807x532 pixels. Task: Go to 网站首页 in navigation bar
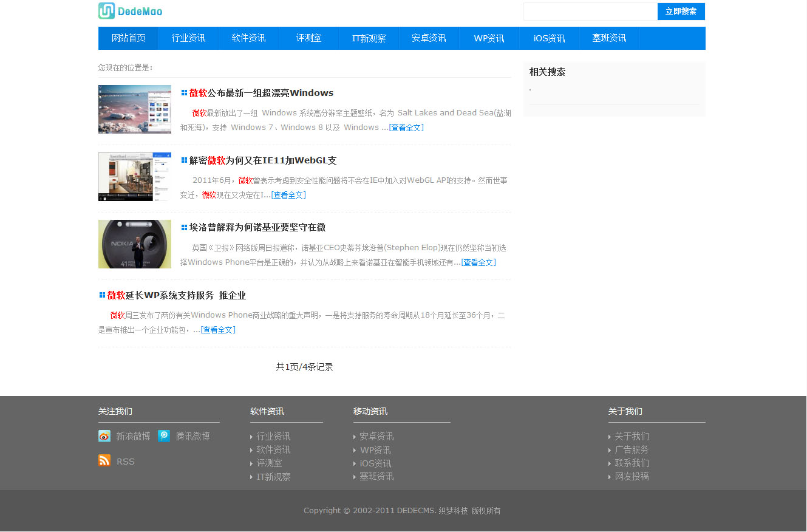click(129, 38)
